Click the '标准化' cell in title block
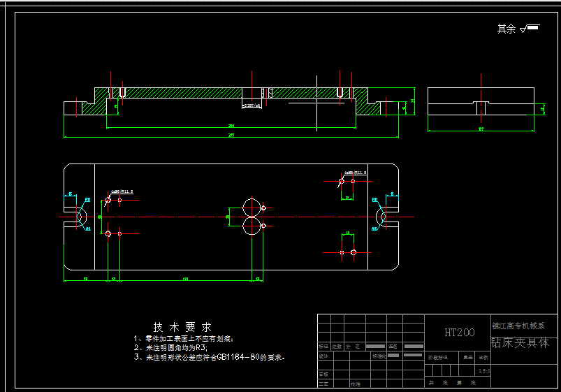Image resolution: width=561 pixels, height=392 pixels. pos(379,356)
